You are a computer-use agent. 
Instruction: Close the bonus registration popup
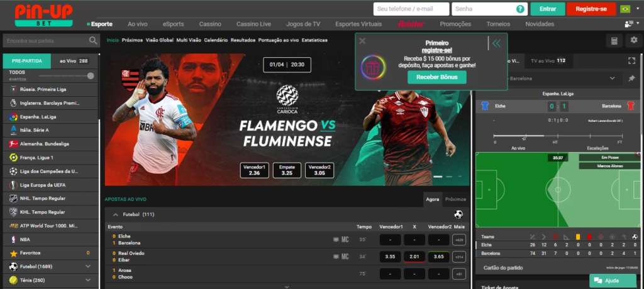(362, 41)
